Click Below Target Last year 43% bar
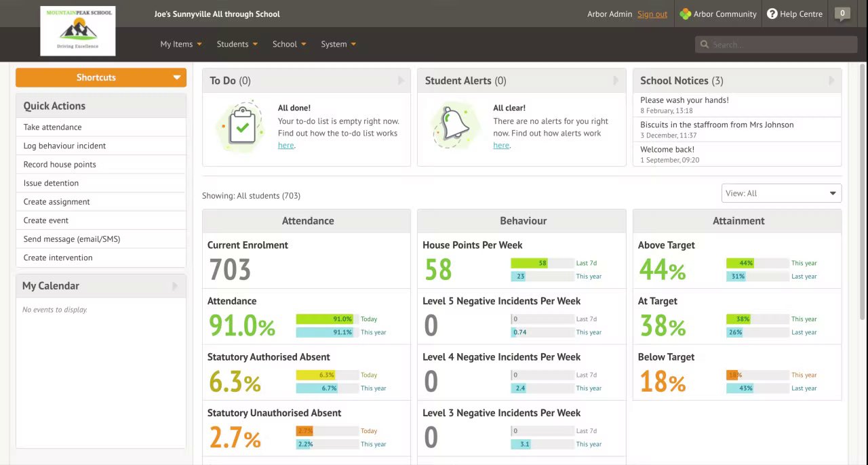 click(x=757, y=388)
